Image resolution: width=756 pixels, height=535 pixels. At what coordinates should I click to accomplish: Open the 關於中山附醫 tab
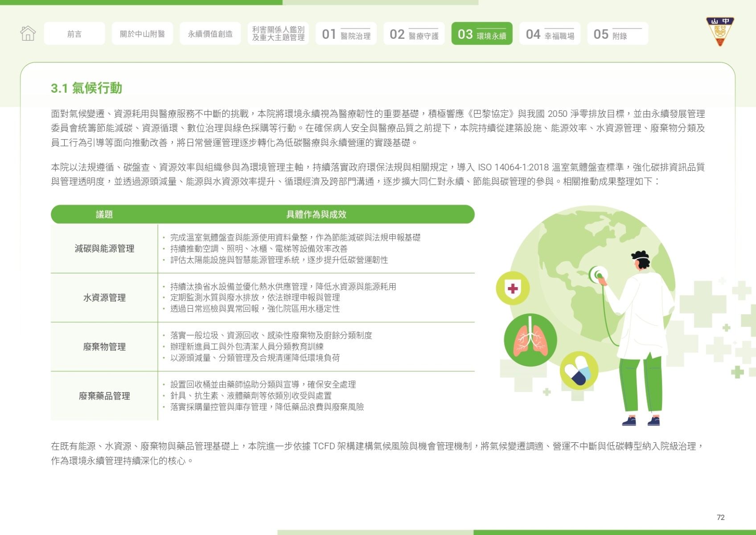(x=142, y=33)
